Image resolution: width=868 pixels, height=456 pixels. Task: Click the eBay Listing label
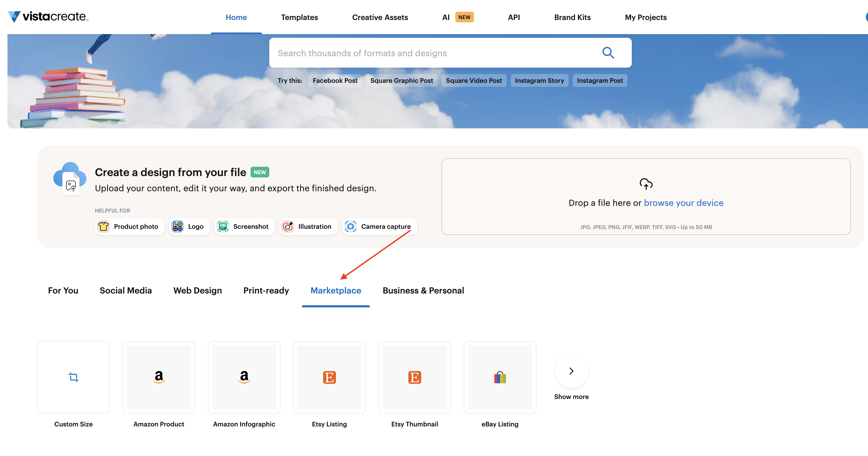tap(500, 424)
